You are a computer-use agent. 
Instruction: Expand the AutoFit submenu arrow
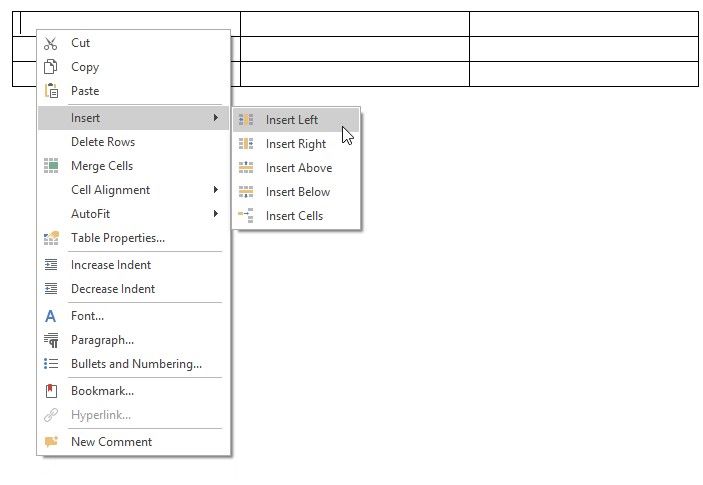(x=216, y=214)
